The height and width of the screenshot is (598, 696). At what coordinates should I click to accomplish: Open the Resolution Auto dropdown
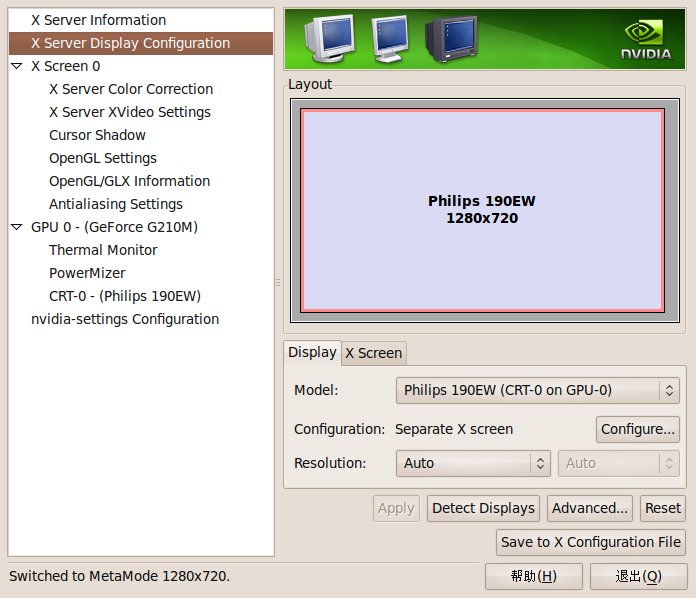click(x=473, y=463)
